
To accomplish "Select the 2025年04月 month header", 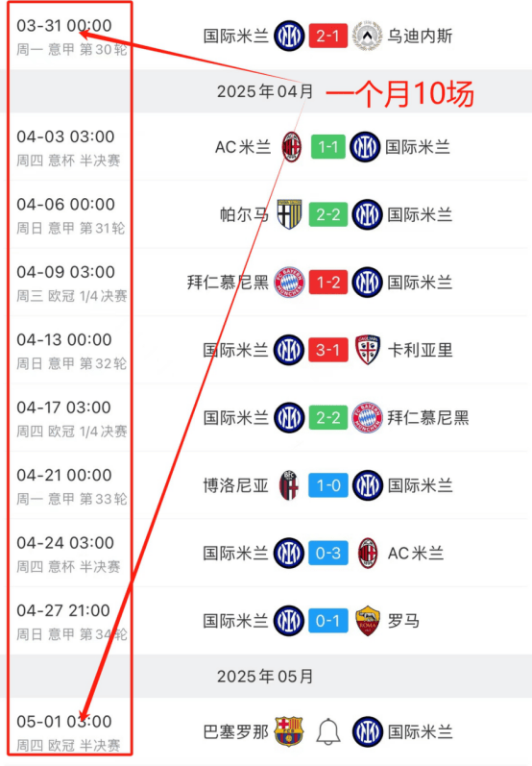I will (264, 91).
